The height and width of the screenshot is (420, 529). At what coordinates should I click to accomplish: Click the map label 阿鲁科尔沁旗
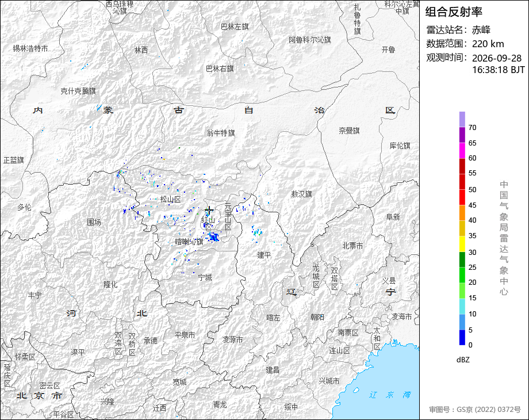tap(310, 40)
